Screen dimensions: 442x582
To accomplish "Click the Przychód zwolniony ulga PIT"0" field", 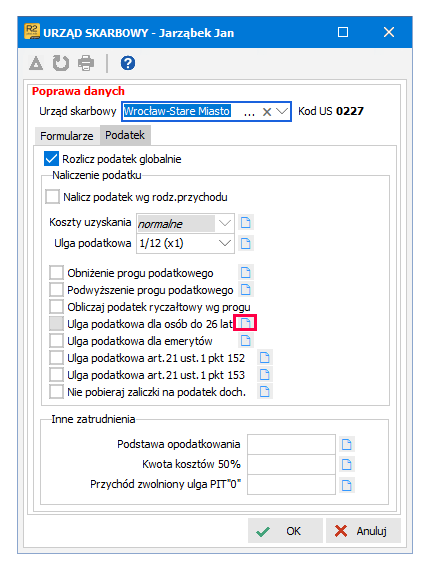I will point(291,485).
